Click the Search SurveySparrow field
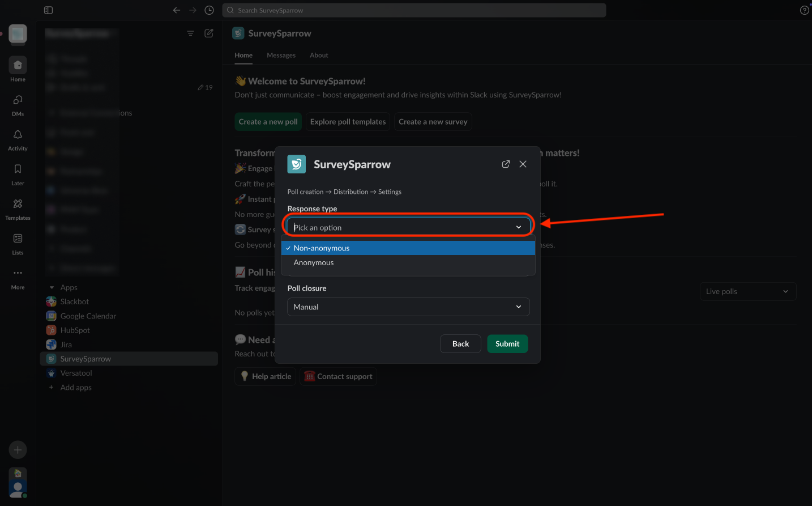Viewport: 812px width, 506px height. (x=413, y=10)
